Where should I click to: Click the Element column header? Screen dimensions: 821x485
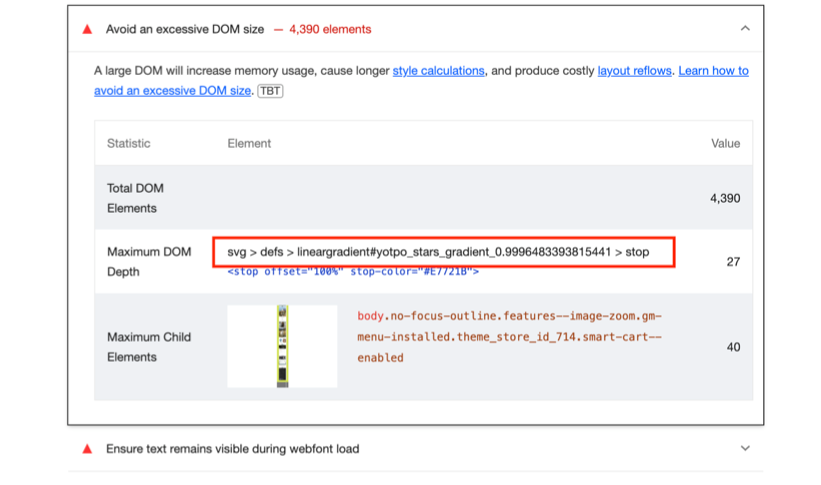(249, 144)
